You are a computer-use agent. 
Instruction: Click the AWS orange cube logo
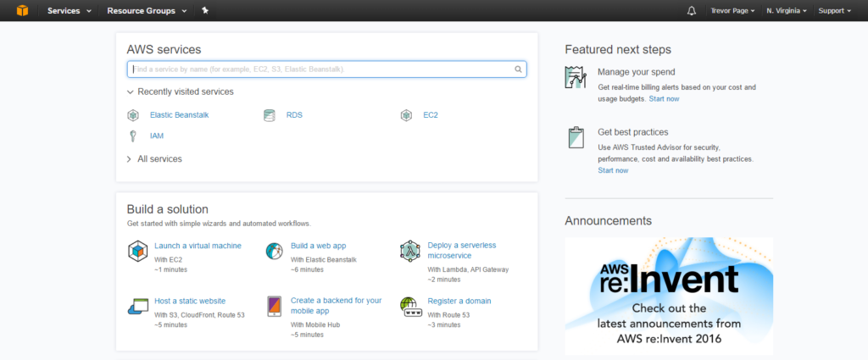click(x=16, y=10)
